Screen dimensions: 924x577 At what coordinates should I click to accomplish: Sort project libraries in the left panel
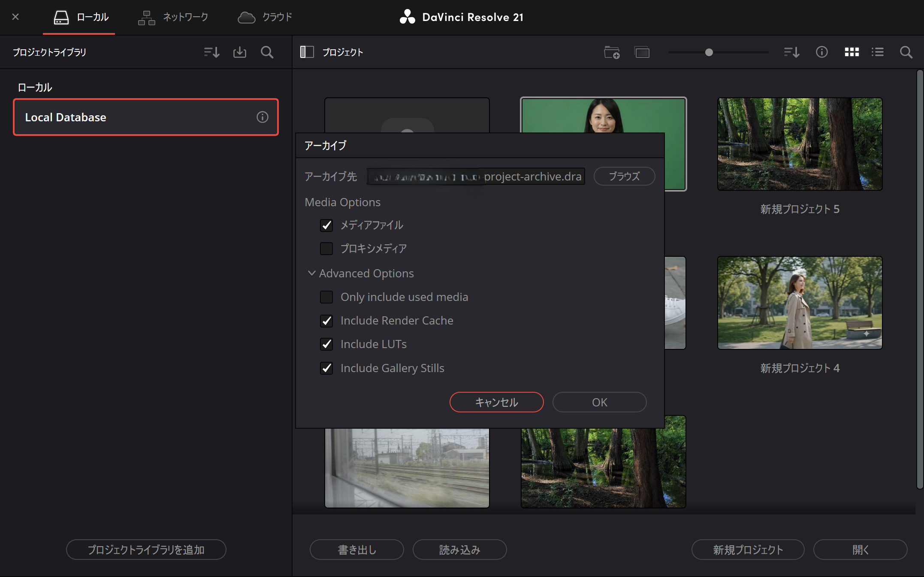point(211,52)
